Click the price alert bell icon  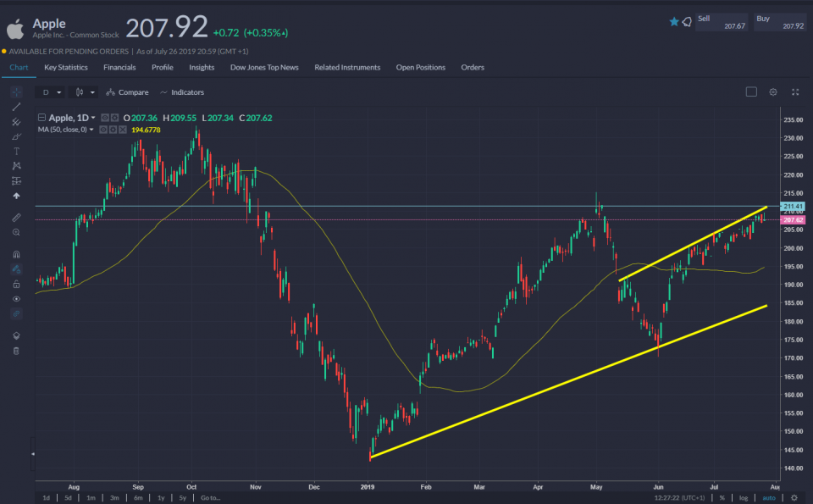[687, 21]
